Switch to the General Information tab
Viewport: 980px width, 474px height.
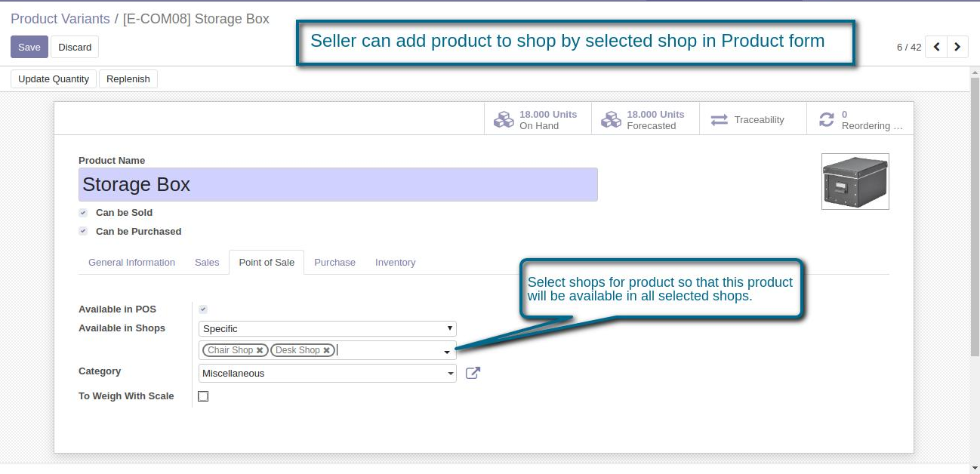(131, 263)
